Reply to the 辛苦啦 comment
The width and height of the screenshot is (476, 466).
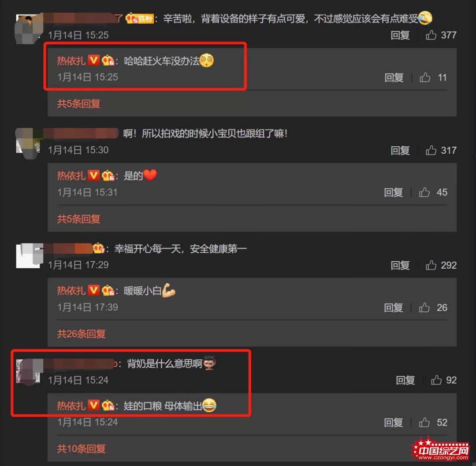tap(400, 35)
